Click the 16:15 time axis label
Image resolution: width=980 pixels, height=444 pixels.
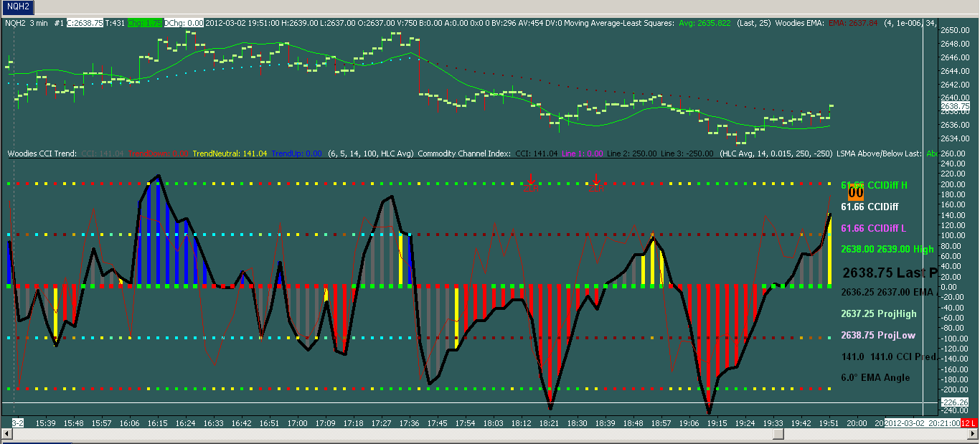tap(158, 424)
